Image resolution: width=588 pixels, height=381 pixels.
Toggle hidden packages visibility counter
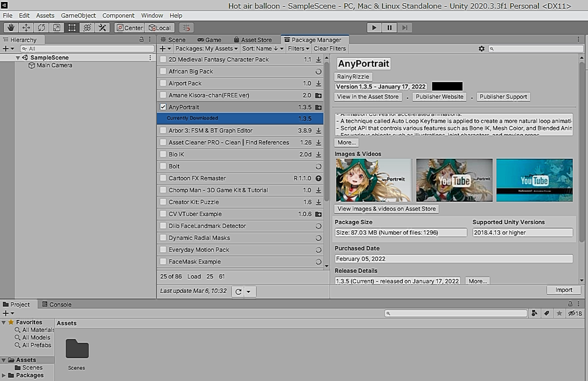point(575,313)
